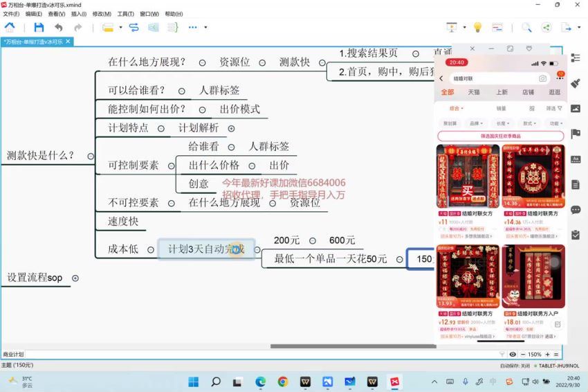
Task: Expand the 计划解析 node
Action: point(231,128)
